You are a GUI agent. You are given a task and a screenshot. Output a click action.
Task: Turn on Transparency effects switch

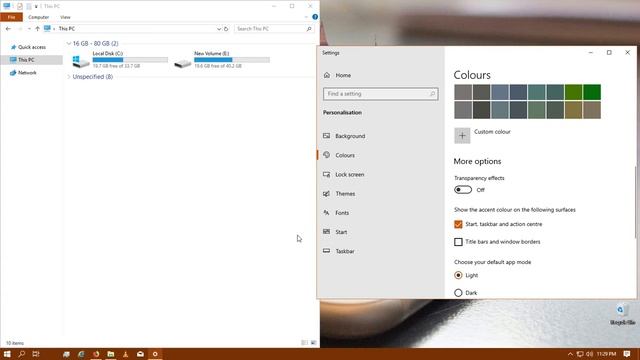pyautogui.click(x=463, y=190)
